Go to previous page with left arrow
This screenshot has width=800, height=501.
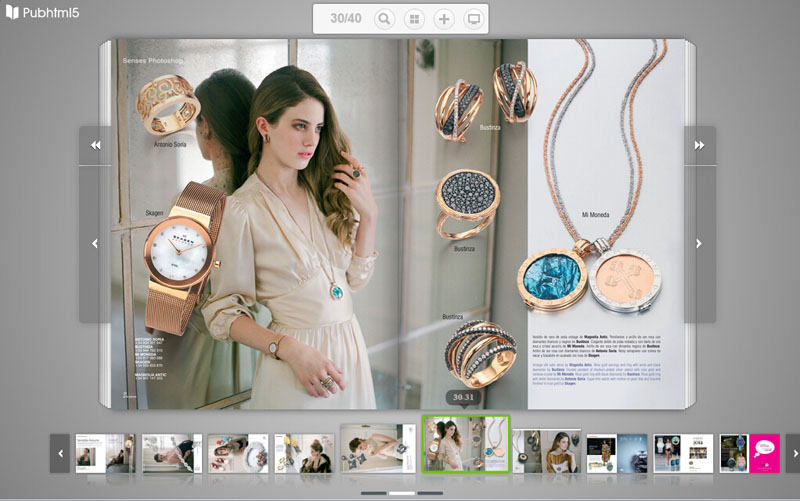click(x=95, y=243)
